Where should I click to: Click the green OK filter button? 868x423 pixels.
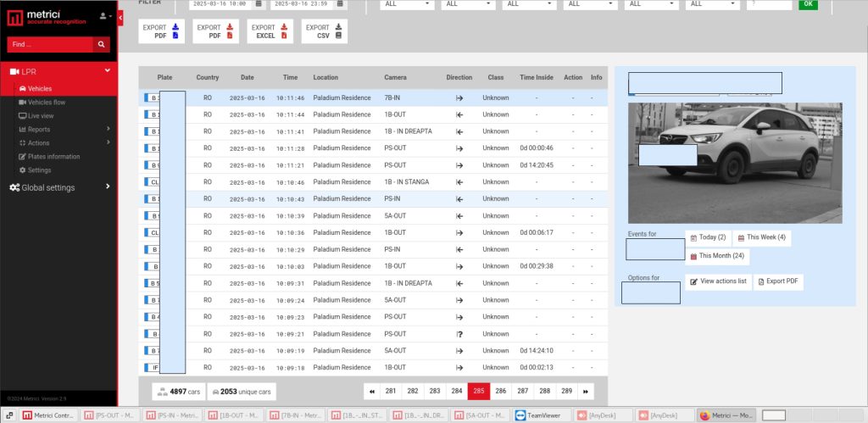tap(808, 4)
